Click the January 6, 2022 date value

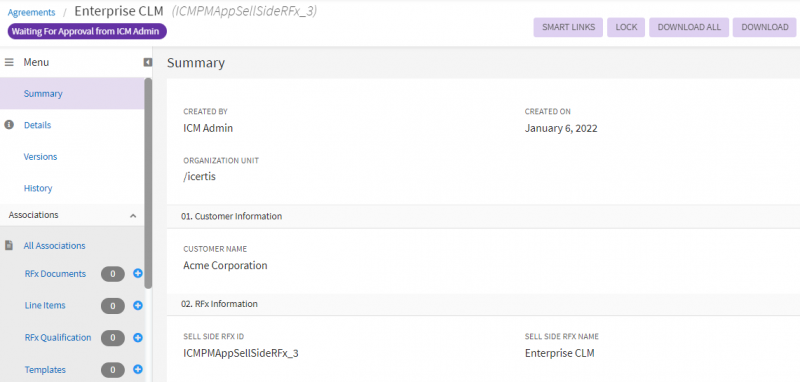tap(561, 129)
